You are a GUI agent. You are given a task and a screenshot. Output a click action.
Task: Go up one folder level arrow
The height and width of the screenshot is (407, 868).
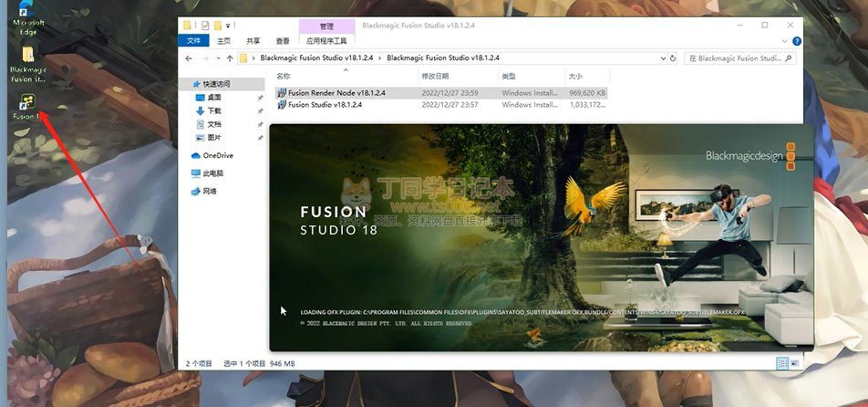click(230, 58)
